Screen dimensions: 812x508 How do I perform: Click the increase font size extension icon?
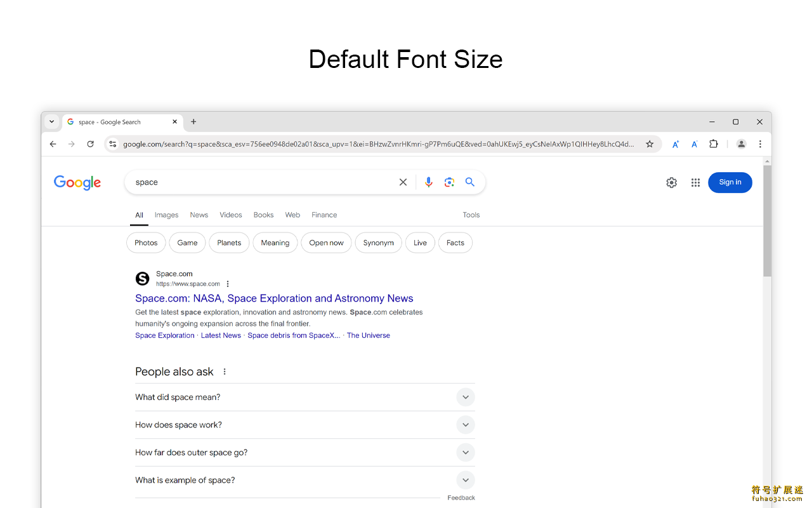click(676, 144)
